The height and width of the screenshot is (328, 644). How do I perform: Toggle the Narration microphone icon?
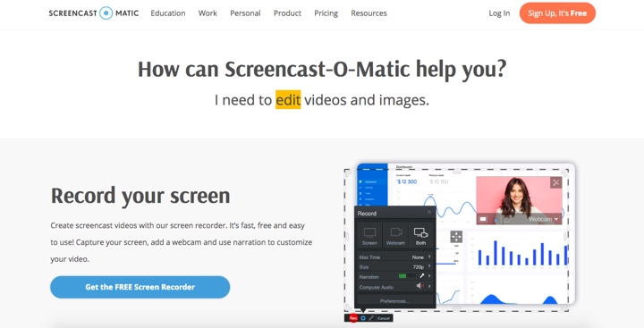[422, 276]
